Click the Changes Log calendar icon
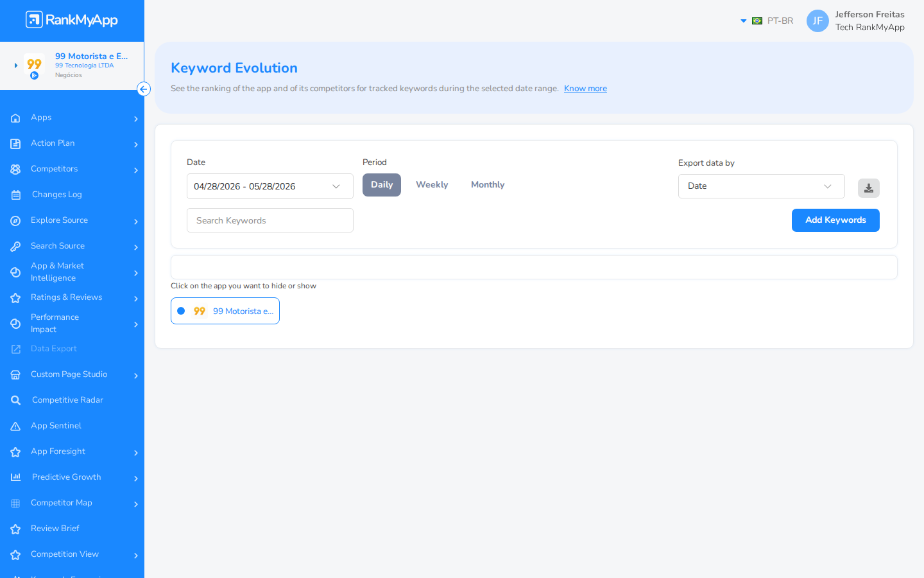The height and width of the screenshot is (578, 924). (x=16, y=195)
